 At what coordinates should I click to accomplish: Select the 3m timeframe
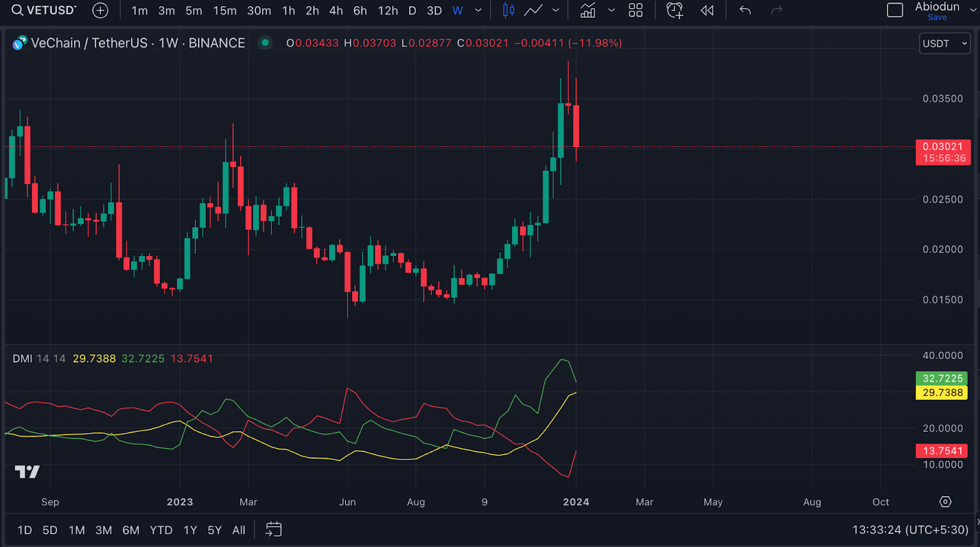point(167,10)
